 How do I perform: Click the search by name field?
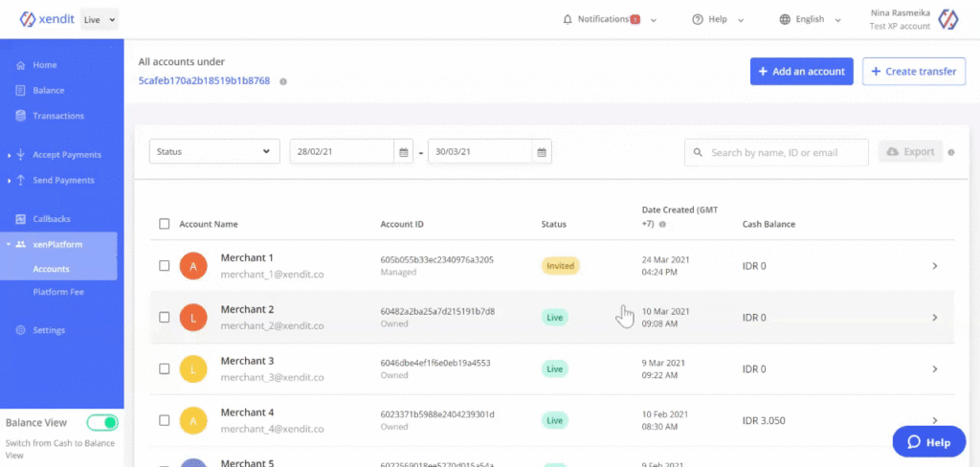[776, 152]
